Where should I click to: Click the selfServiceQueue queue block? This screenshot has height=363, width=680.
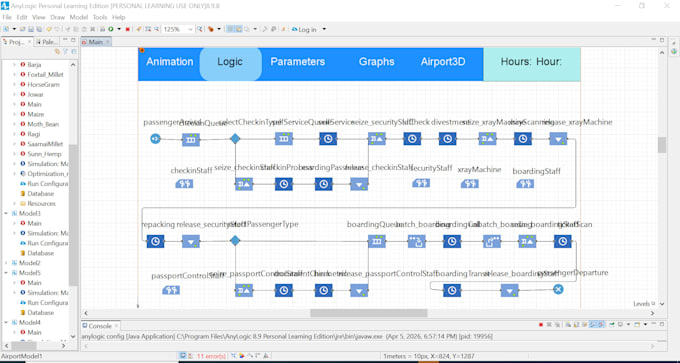click(284, 139)
